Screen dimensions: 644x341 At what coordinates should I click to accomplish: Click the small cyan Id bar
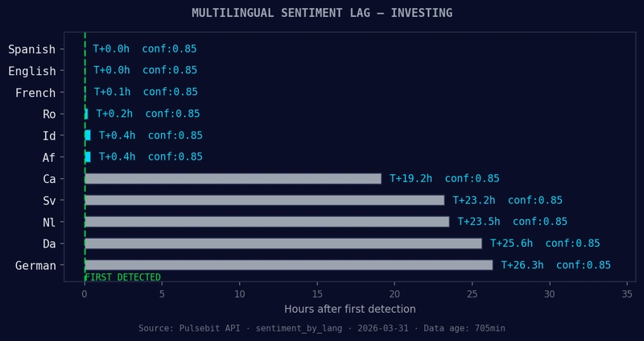click(87, 135)
